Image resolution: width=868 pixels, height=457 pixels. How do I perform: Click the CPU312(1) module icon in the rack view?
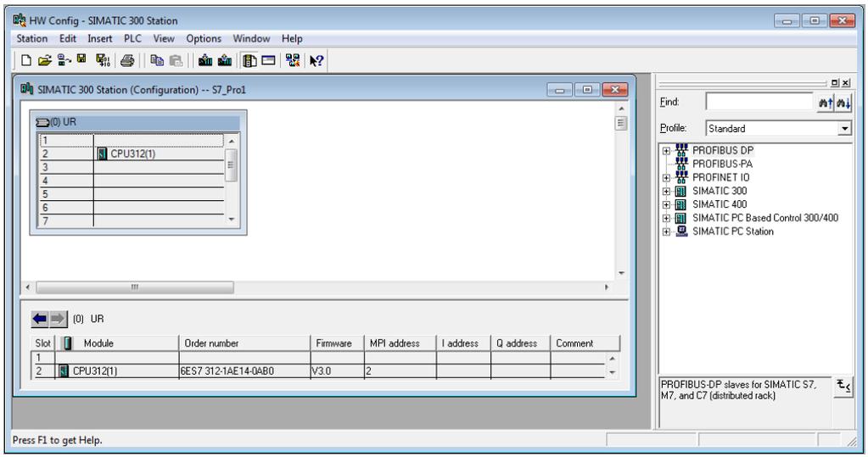(102, 153)
